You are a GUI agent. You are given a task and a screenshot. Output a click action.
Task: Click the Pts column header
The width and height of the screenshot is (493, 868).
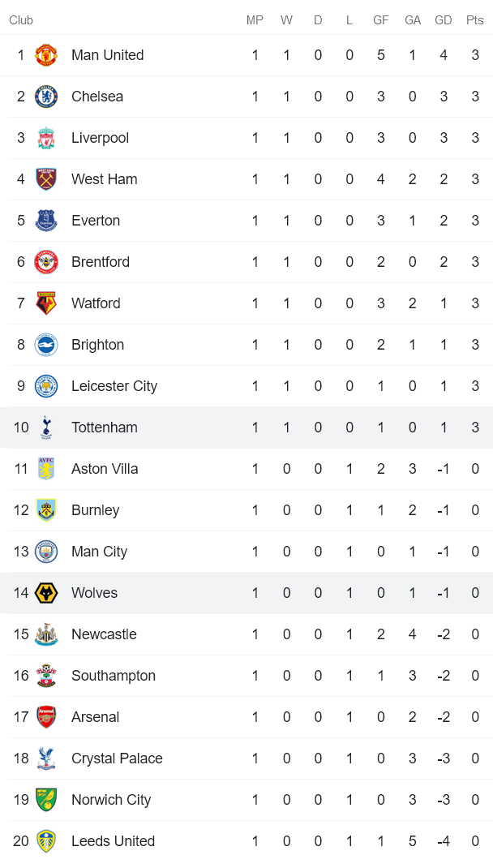pyautogui.click(x=475, y=20)
